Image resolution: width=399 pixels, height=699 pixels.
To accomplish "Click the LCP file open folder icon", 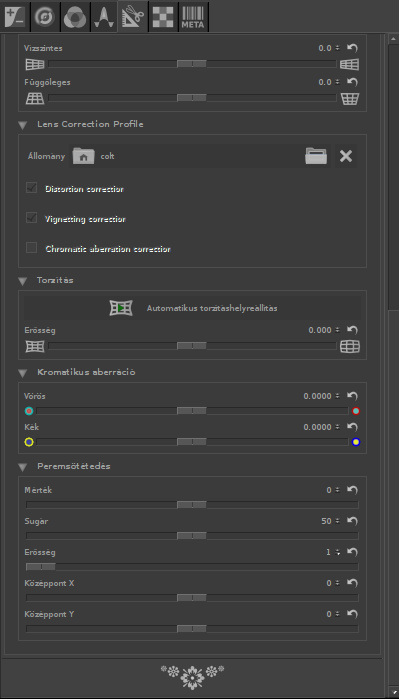I will point(316,156).
